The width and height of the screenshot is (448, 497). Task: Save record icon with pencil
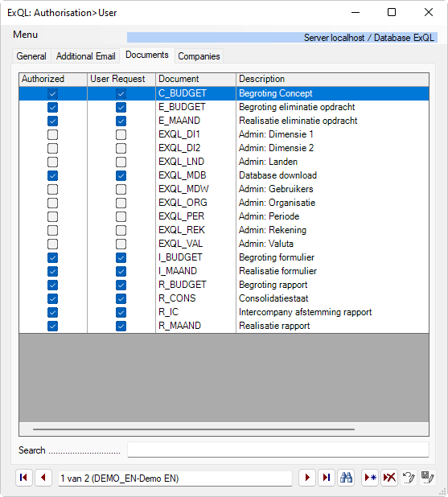428,478
